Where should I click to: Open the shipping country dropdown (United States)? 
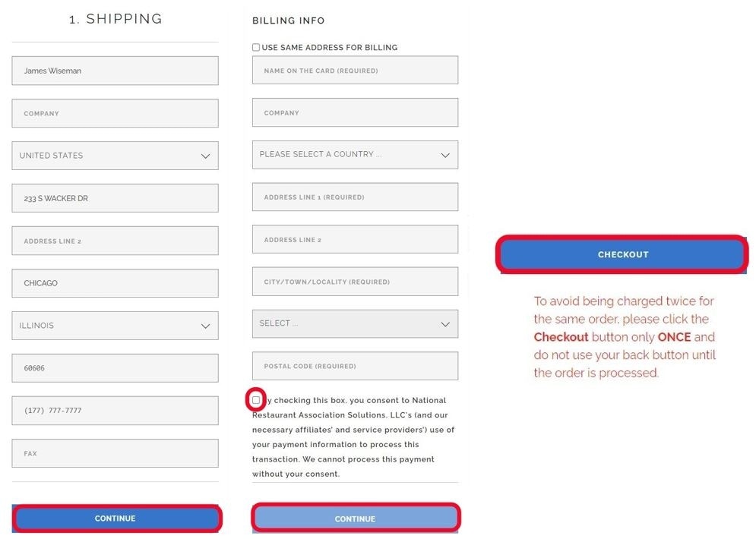tap(115, 156)
